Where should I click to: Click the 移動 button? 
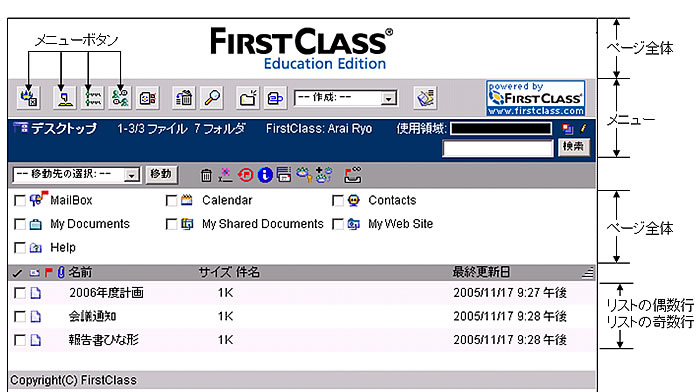pyautogui.click(x=161, y=174)
